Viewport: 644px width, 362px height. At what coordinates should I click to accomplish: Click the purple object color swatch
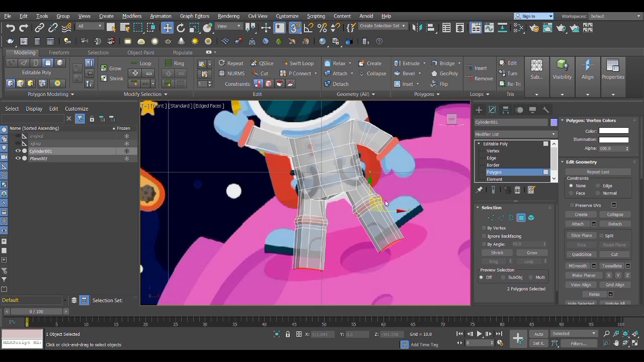tap(554, 122)
